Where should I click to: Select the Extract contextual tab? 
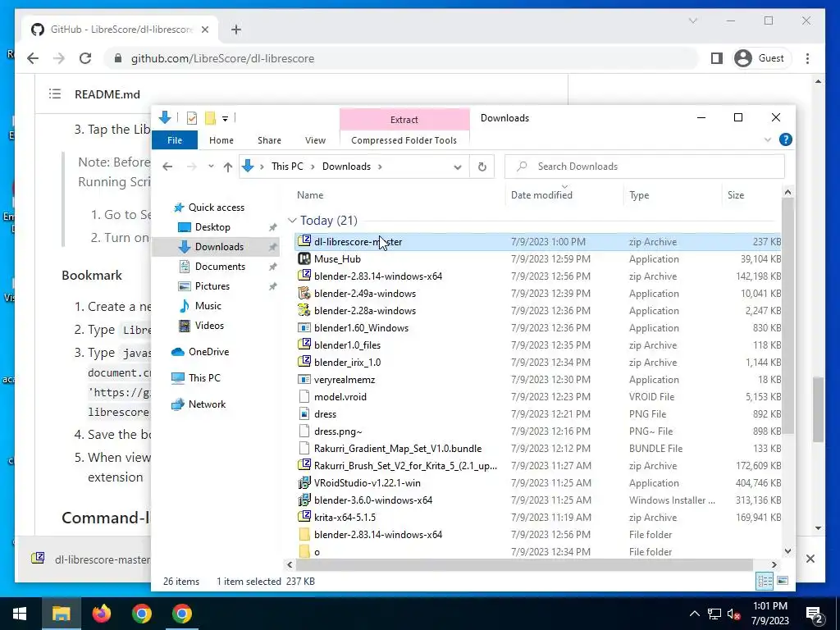404,120
